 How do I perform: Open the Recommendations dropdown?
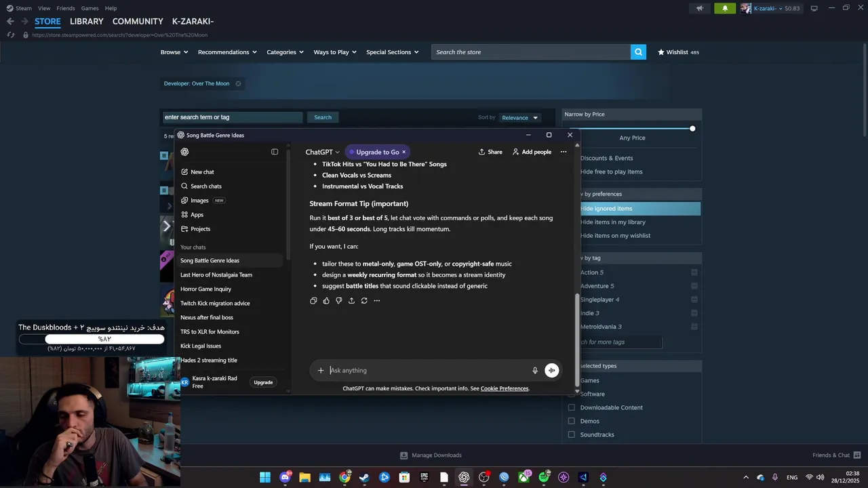227,52
